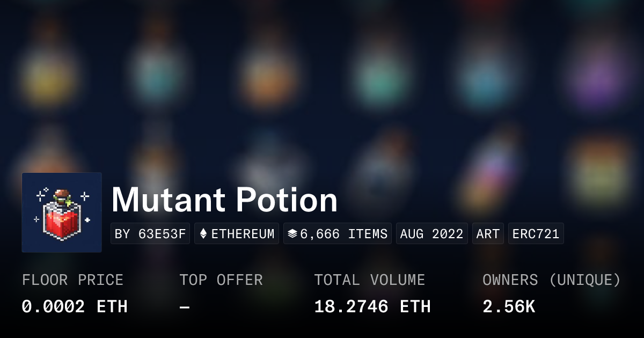Screen dimensions: 644x338
Task: Click the OWNERS (UNIQUE) label
Action: tap(552, 280)
